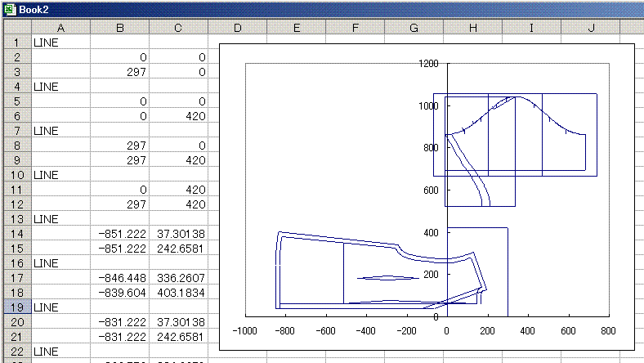Viewport: 644px width, 363px height.
Task: Click cell C18 showing 403.1834
Action: 178,292
